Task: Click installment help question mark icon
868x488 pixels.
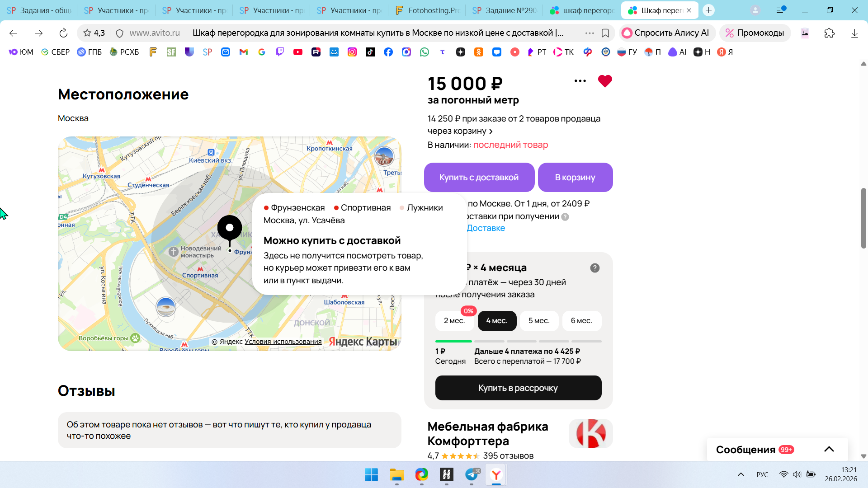Action: tap(594, 268)
